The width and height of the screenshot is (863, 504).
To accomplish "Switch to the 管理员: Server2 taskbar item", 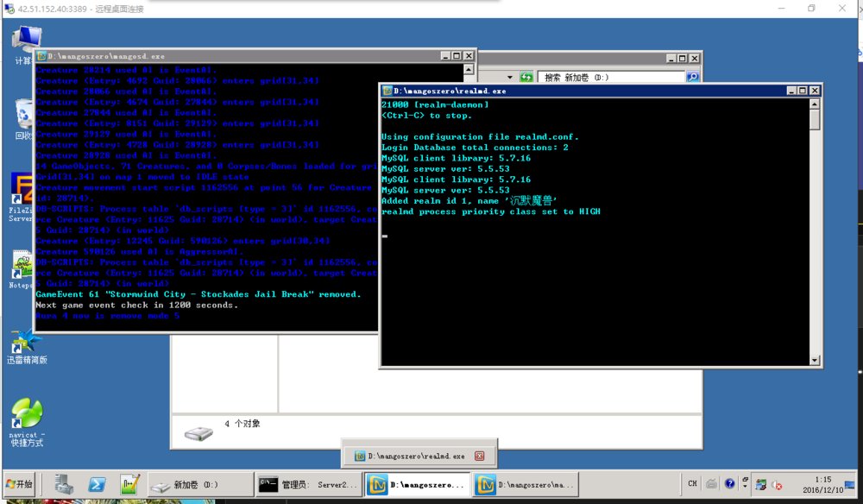I will click(308, 485).
